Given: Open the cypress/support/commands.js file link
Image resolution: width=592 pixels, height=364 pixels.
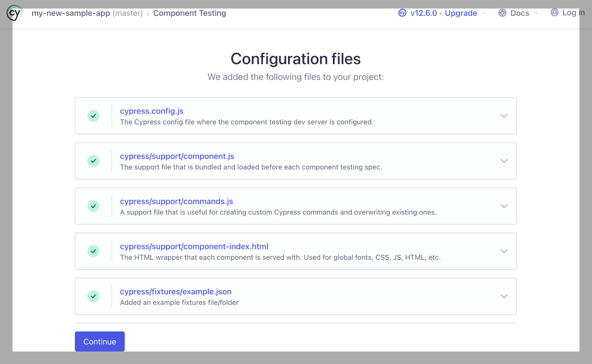Looking at the screenshot, I should click(x=176, y=201).
